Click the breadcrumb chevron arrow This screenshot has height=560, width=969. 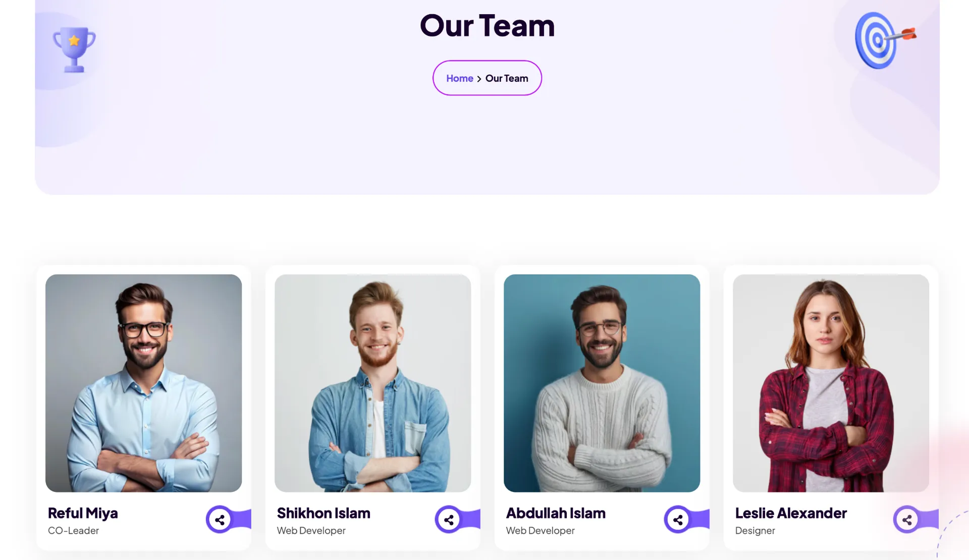479,79
